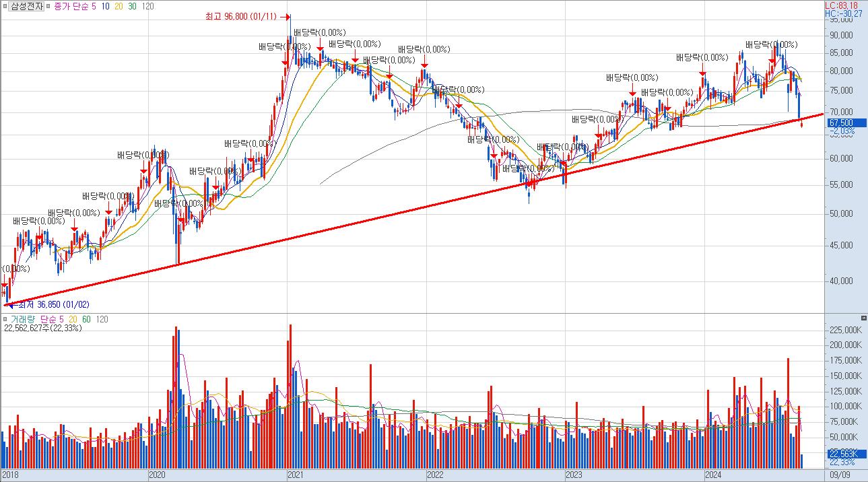Click the 55,000 price axis label
The height and width of the screenshot is (482, 868).
[841, 184]
